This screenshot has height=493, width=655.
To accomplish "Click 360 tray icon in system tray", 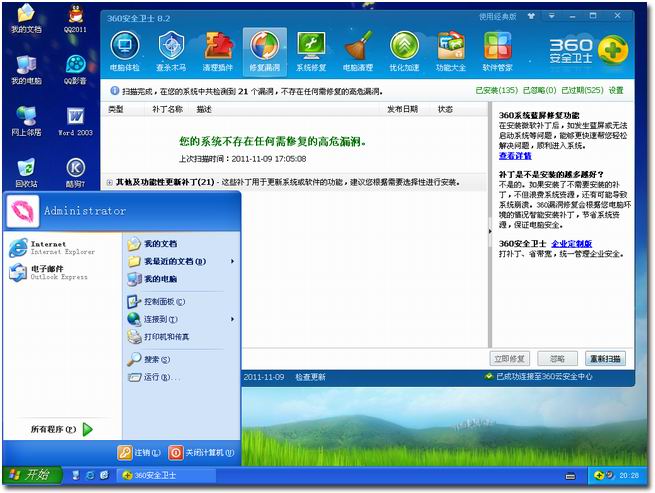I will tap(598, 475).
